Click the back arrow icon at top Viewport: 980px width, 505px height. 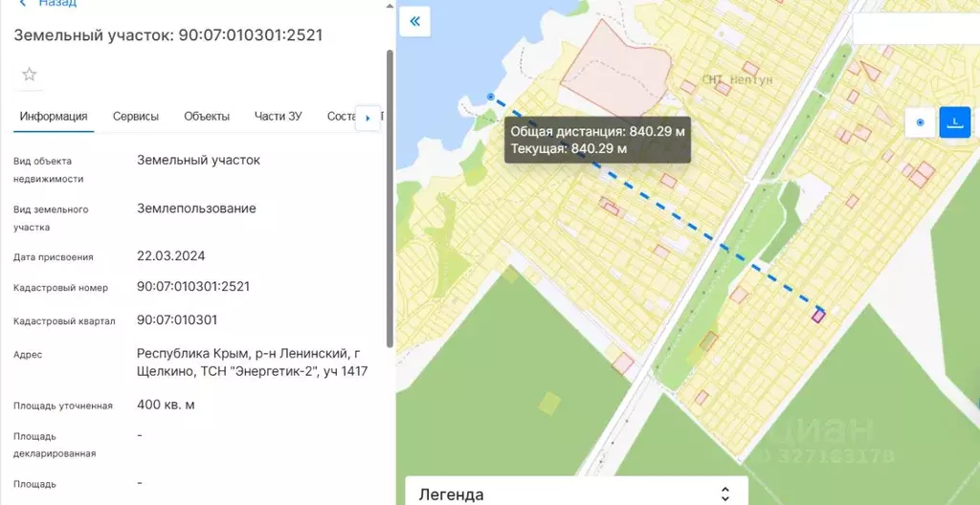[23, 3]
